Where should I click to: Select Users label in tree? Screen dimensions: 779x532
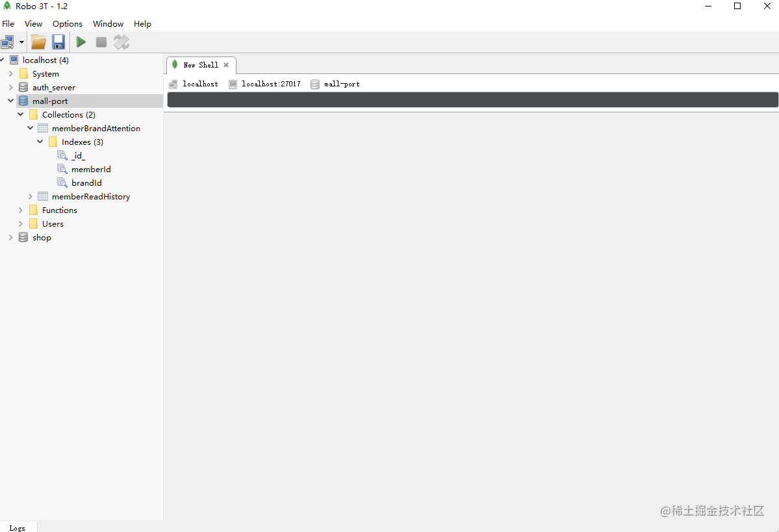[x=53, y=224]
